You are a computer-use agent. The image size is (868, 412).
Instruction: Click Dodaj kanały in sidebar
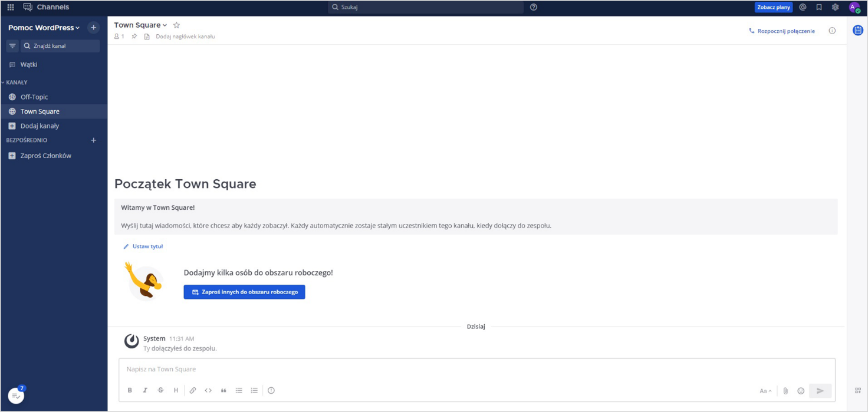pyautogui.click(x=54, y=126)
